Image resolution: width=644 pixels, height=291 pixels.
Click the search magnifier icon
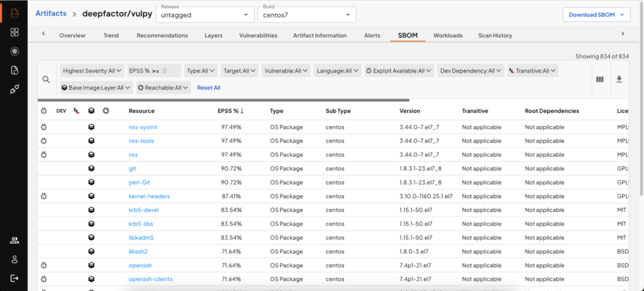[46, 79]
